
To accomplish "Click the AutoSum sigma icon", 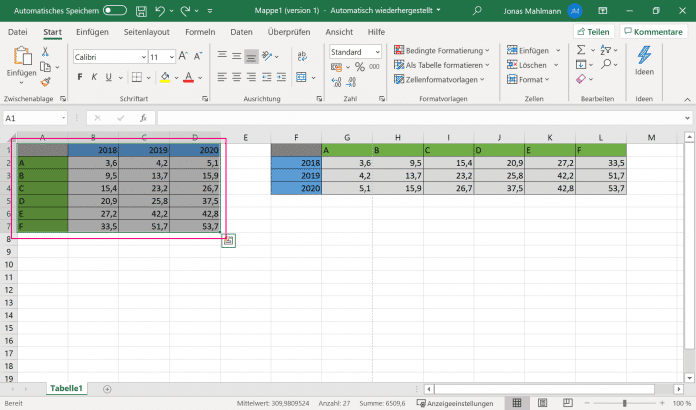I will coord(582,50).
